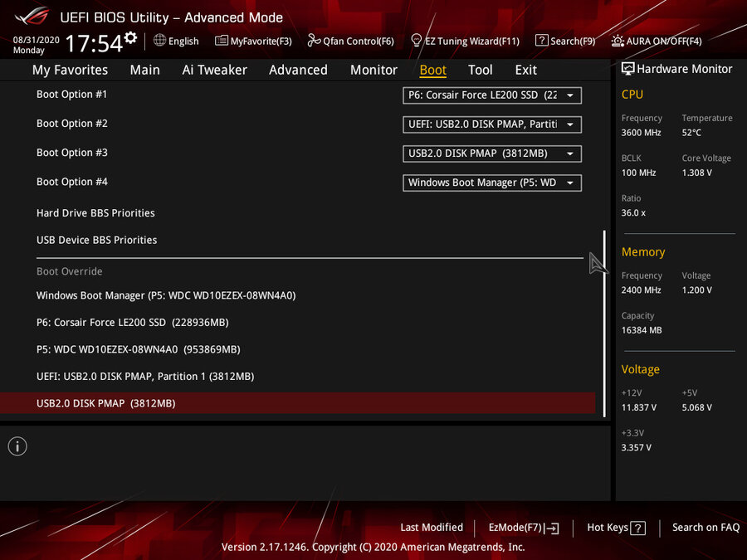747x560 pixels.
Task: Start EZ Tuning Wizard(F11)
Action: point(465,41)
